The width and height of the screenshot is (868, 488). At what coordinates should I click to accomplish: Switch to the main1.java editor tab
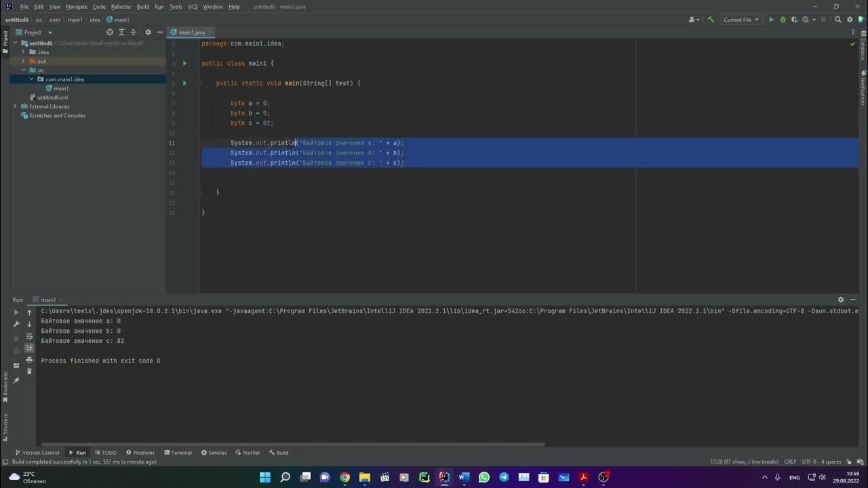191,32
